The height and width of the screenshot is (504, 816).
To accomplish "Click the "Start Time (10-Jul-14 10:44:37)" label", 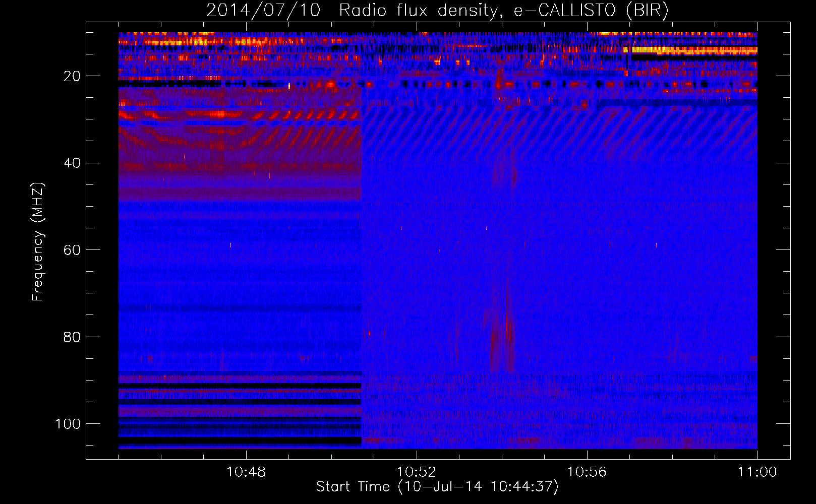I will (x=437, y=487).
